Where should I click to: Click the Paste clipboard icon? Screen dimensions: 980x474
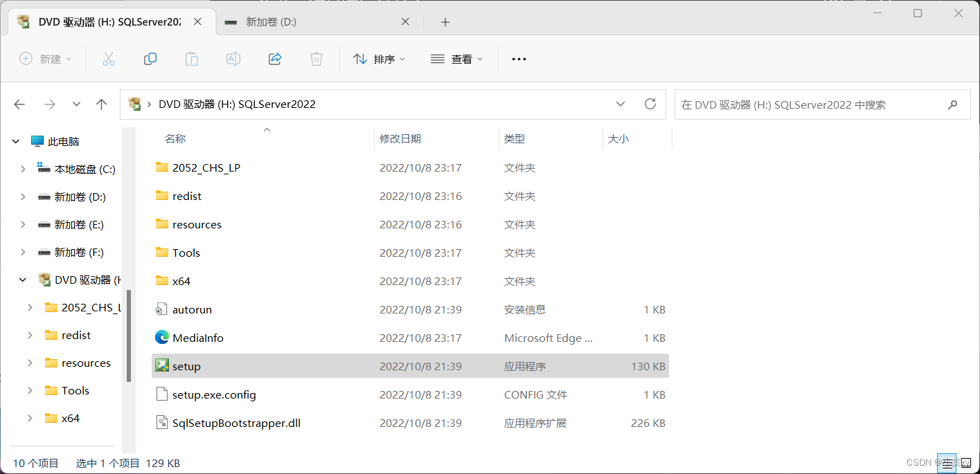192,60
